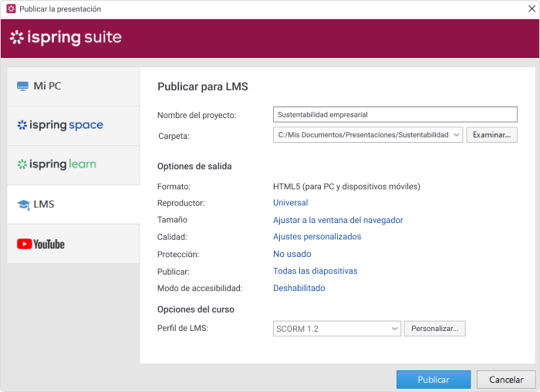Click the Opciones de salida heading
The image size is (540, 392).
click(194, 167)
